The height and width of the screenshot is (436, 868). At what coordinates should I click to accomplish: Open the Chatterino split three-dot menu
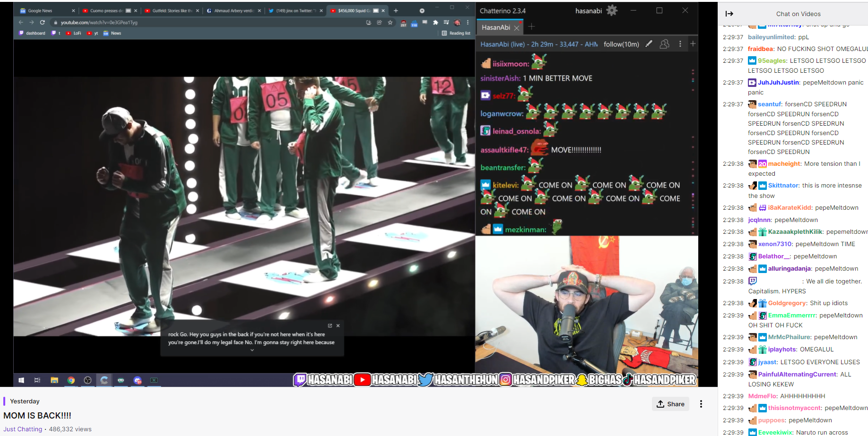(x=680, y=44)
